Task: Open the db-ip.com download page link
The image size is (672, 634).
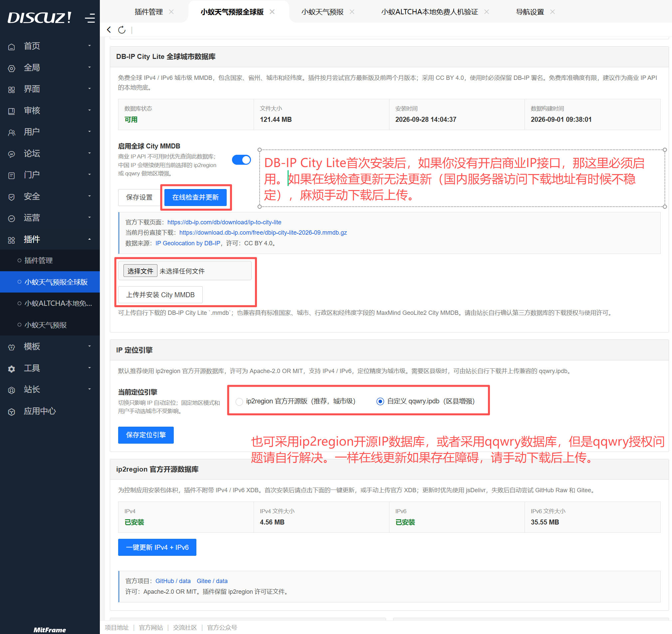Action: point(224,222)
